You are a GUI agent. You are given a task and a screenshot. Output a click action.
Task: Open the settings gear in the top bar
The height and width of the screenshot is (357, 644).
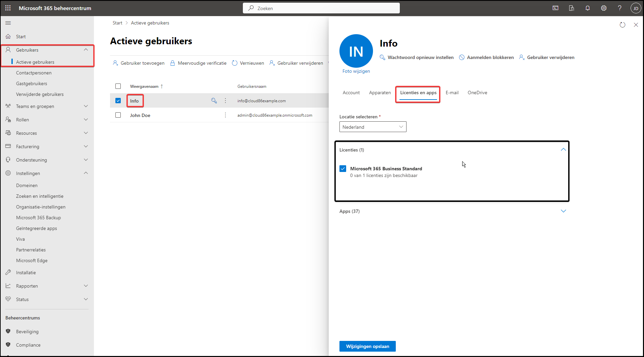[604, 8]
